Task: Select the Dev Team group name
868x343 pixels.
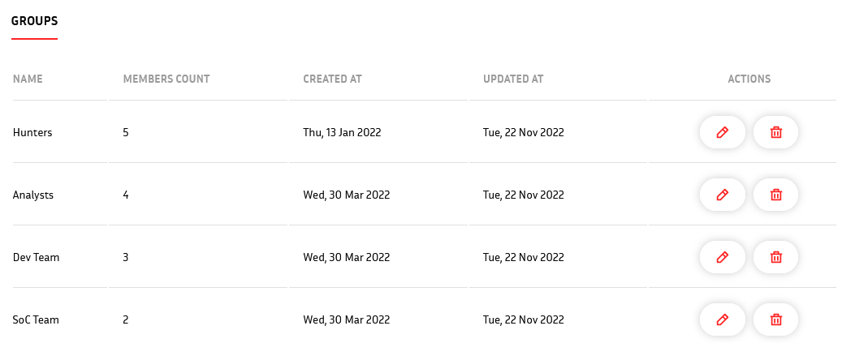Action: point(36,258)
